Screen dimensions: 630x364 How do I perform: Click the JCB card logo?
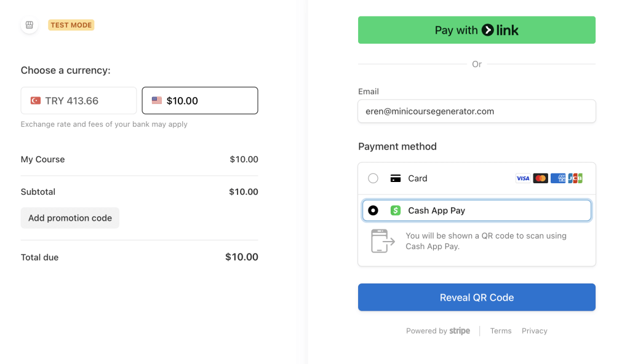click(575, 178)
